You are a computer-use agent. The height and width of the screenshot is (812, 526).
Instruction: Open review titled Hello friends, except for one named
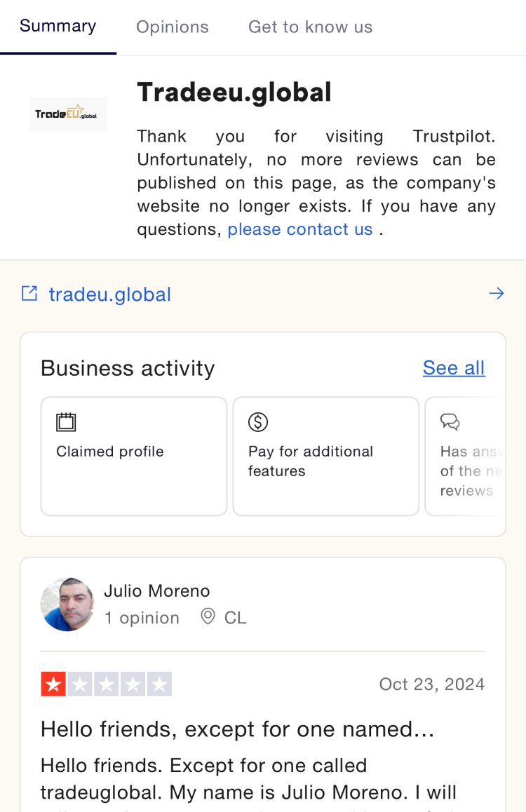237,729
